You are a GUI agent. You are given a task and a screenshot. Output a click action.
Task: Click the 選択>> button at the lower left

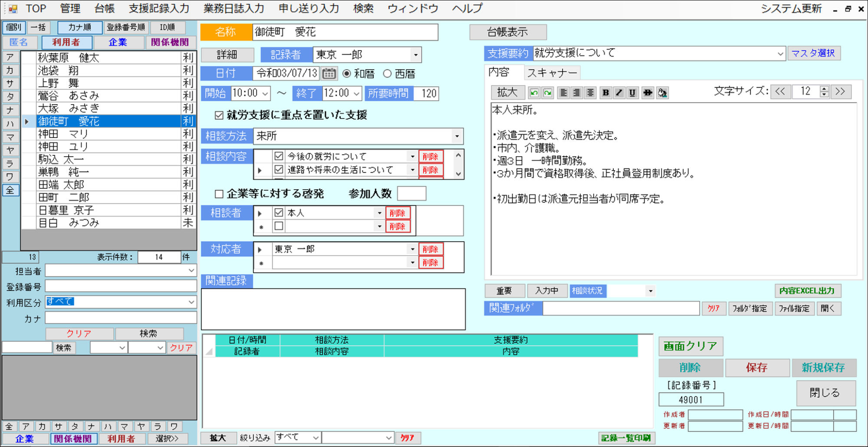click(167, 439)
